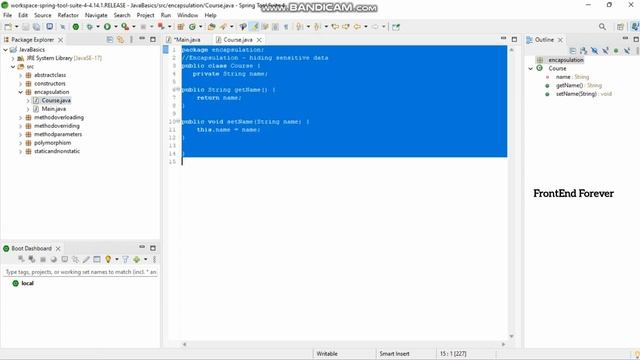Click the New file toolbar icon
Screen dimensions: 640x360
8,27
